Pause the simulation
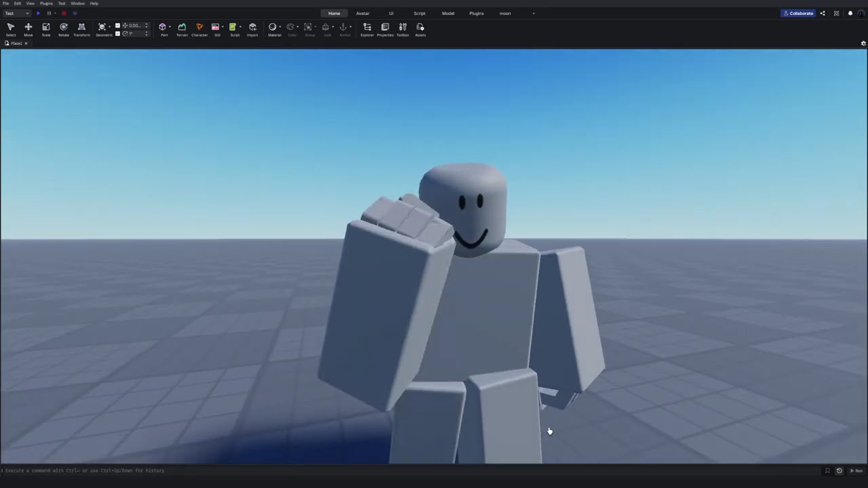868x488 pixels. coord(49,13)
